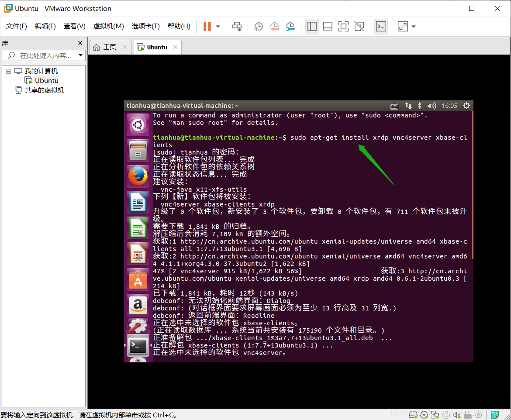
Task: Select 我的计算机 in the library tree
Action: (41, 71)
